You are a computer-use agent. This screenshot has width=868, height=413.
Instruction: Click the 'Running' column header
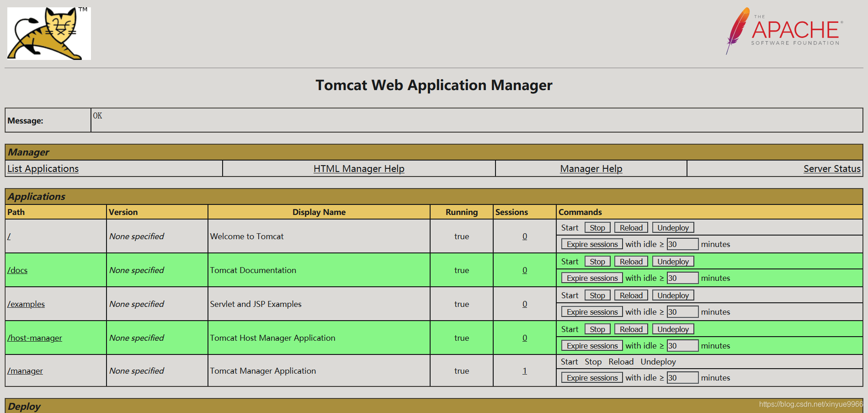[462, 212]
